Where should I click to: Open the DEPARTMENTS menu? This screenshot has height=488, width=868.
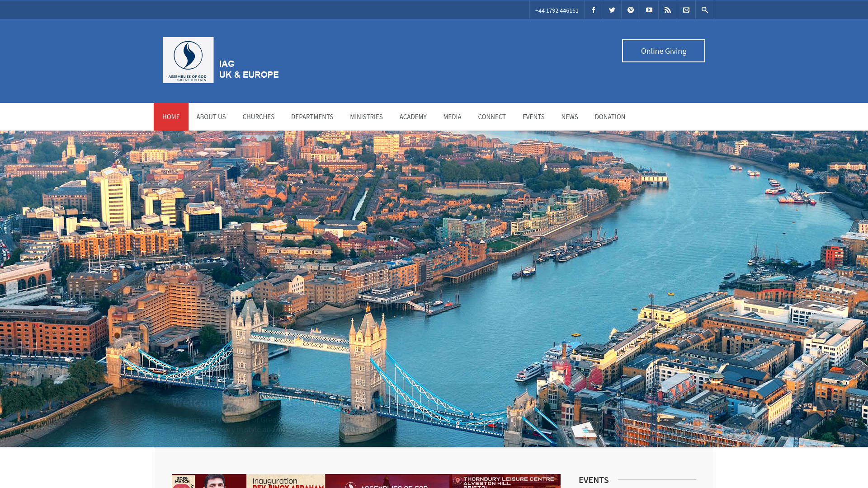[x=312, y=117]
